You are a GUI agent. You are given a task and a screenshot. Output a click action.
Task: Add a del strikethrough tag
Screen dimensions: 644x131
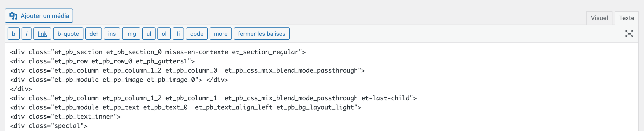click(93, 34)
